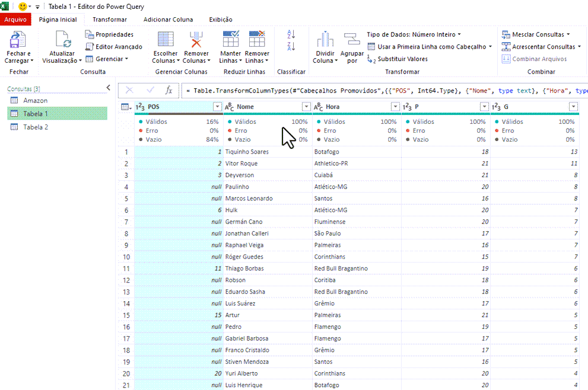Image resolution: width=588 pixels, height=390 pixels.
Task: Sort ascending with A-Z icon
Action: tap(291, 34)
